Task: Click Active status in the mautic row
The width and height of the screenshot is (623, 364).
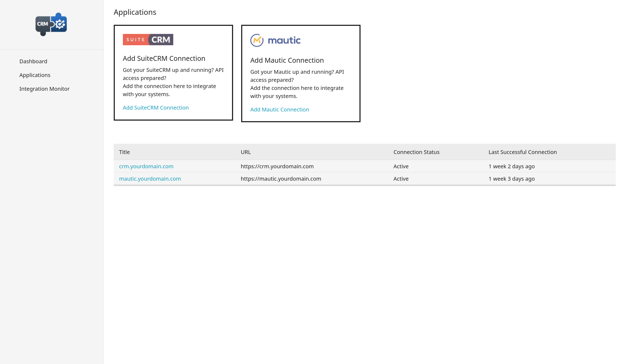Action: (401, 179)
